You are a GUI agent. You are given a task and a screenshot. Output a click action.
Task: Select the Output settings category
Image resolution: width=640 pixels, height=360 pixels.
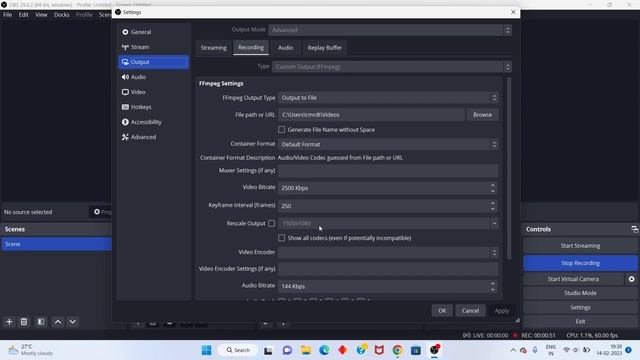pyautogui.click(x=153, y=62)
